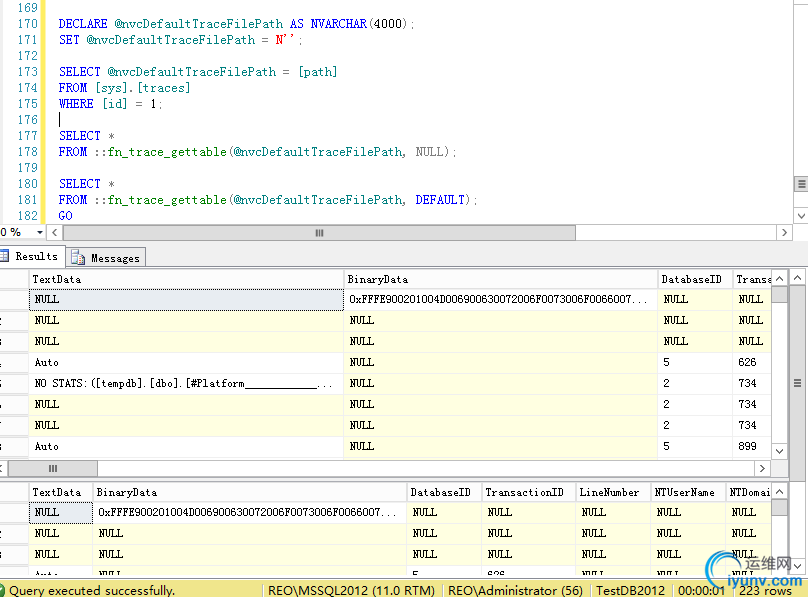
Task: Click the server name REO\MSSQL2012 in status bar
Action: [351, 590]
